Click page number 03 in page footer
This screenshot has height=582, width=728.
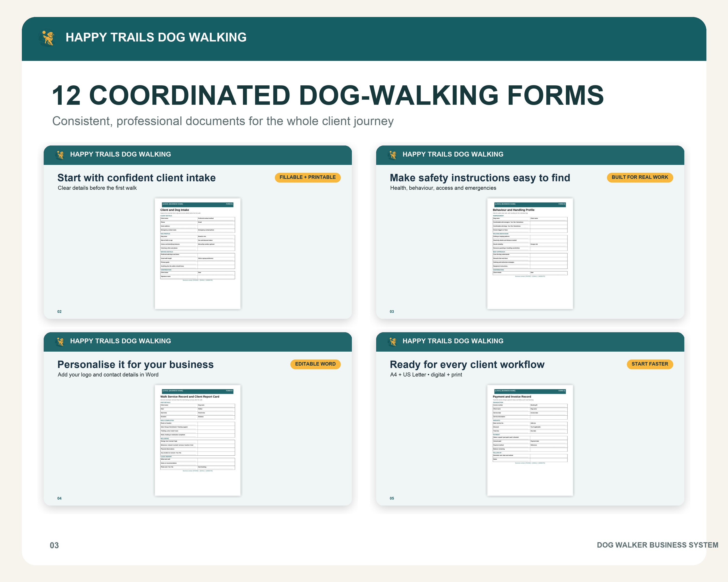click(54, 546)
